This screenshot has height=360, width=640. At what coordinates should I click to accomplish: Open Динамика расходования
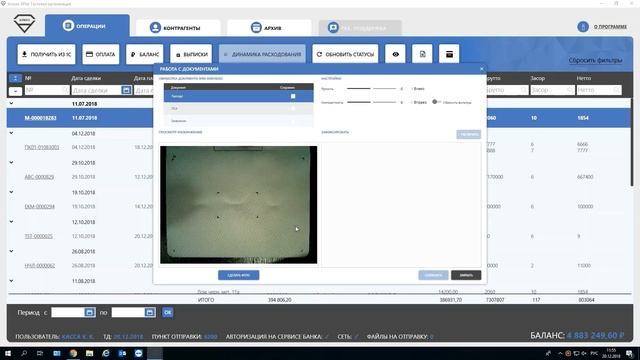point(262,54)
